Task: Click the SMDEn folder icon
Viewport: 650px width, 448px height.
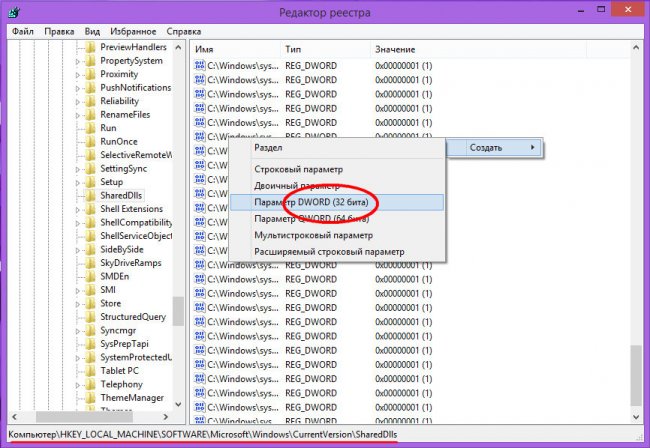Action: click(90, 276)
